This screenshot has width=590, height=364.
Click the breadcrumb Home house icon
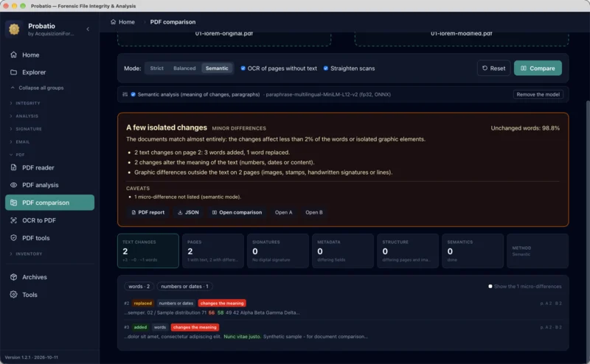[113, 22]
